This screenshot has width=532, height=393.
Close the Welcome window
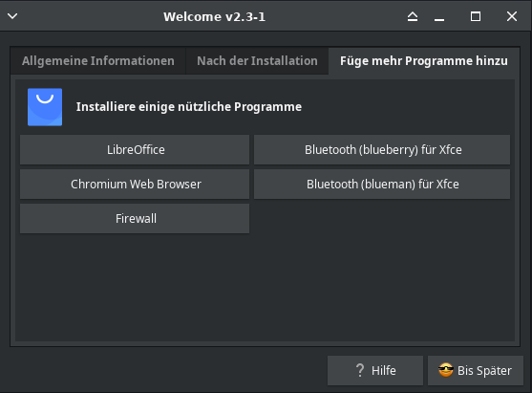point(512,16)
